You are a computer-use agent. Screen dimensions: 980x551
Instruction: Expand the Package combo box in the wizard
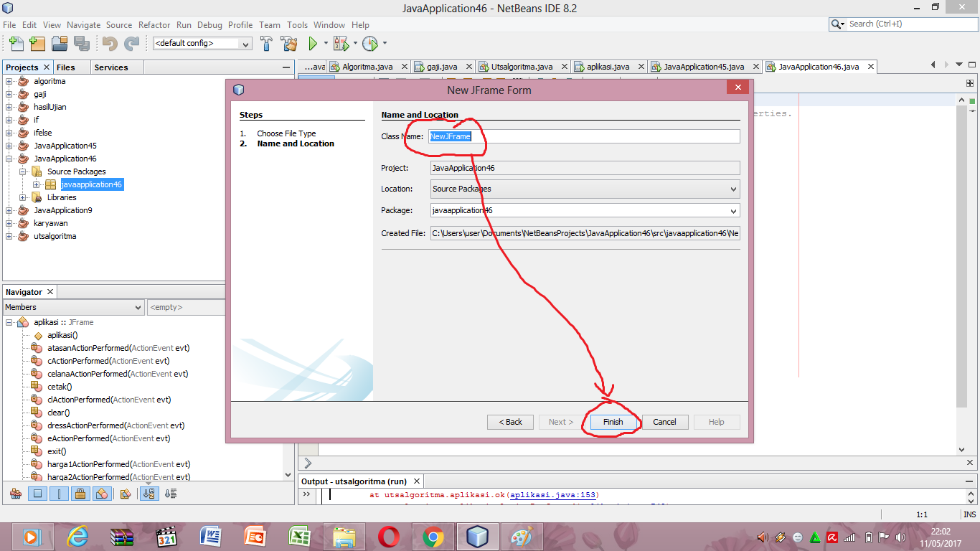pyautogui.click(x=733, y=211)
